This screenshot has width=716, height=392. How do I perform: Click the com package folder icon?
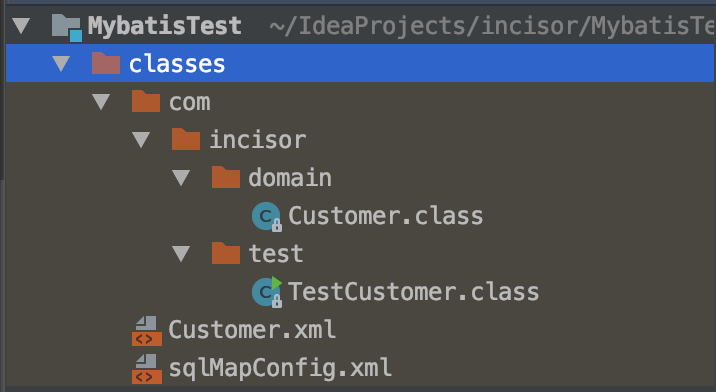(146, 101)
